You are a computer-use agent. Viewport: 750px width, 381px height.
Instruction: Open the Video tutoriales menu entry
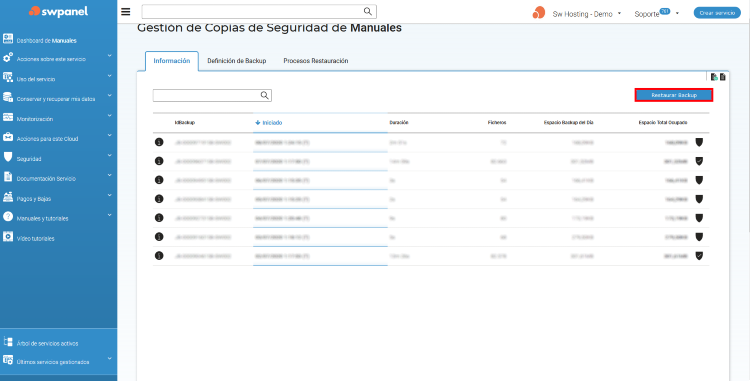35,239
